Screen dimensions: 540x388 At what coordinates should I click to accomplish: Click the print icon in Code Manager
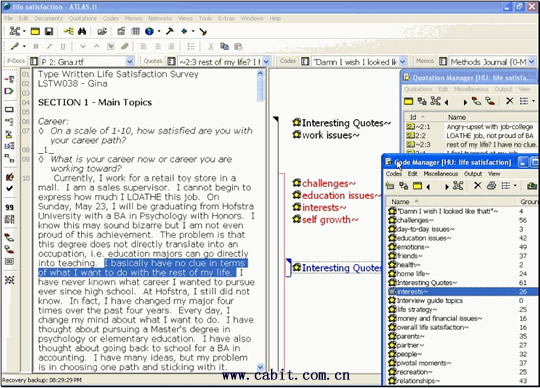pos(491,186)
